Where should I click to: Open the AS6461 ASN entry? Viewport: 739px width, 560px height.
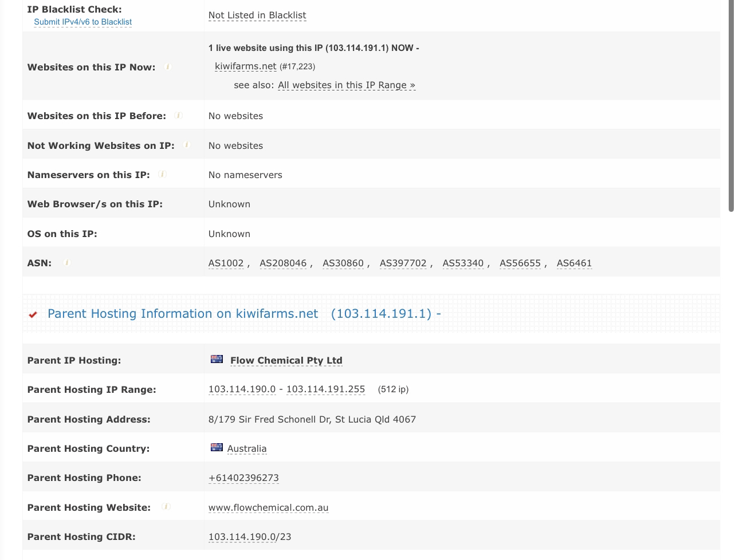[x=574, y=263]
